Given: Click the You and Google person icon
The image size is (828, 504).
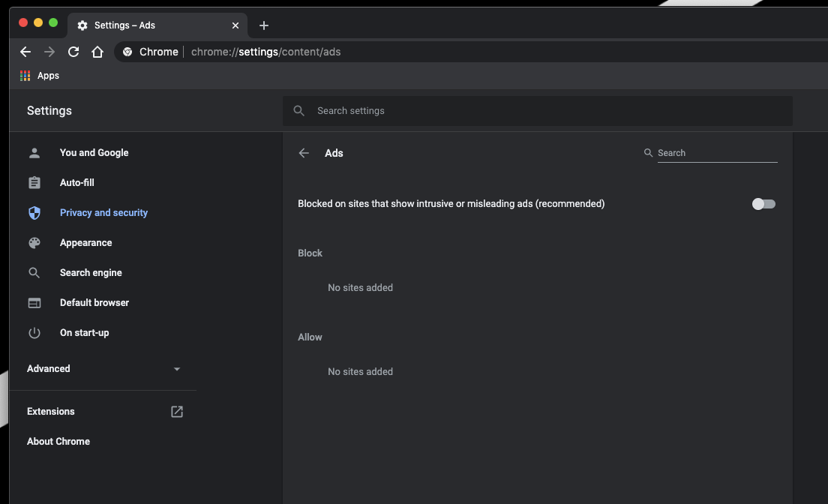Looking at the screenshot, I should [x=34, y=153].
